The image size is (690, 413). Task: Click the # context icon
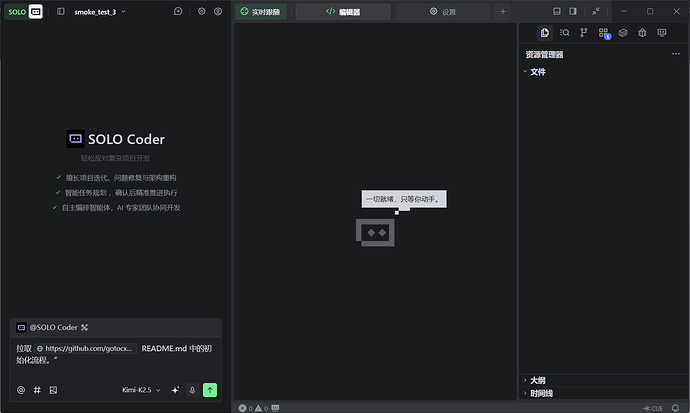[x=37, y=390]
